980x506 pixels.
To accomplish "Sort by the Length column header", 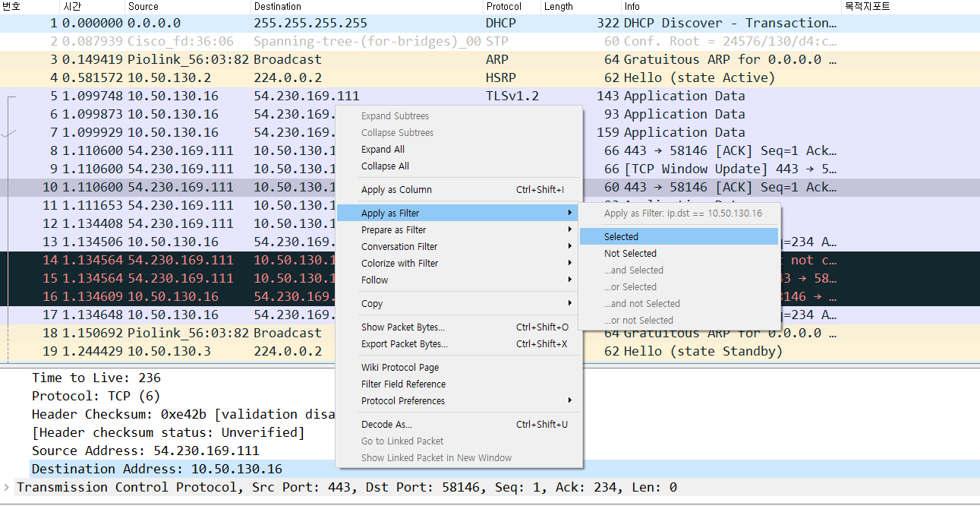I will [x=581, y=6].
